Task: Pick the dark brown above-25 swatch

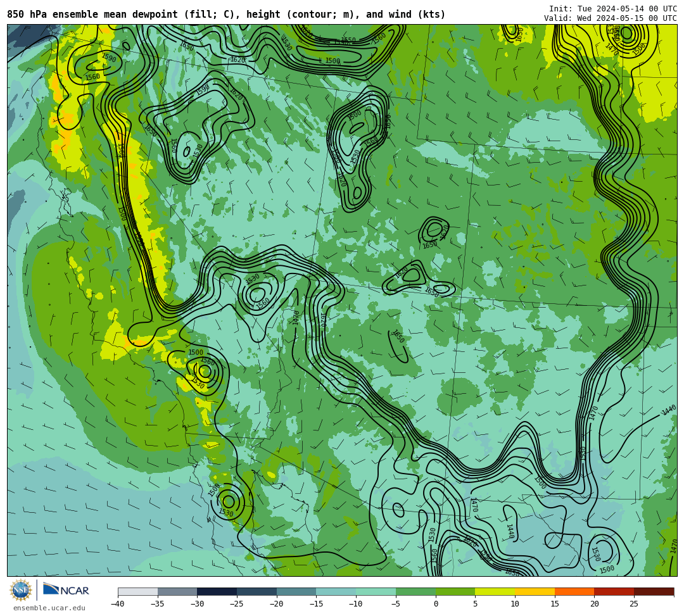Action: coord(654,591)
